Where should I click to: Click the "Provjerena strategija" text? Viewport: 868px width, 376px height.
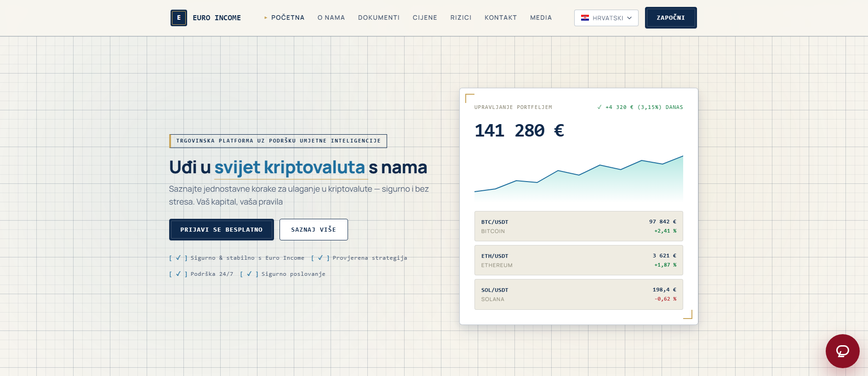370,258
